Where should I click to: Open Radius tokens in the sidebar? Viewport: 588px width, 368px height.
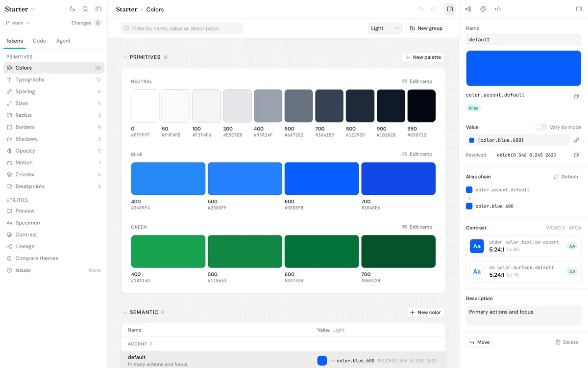click(54, 115)
